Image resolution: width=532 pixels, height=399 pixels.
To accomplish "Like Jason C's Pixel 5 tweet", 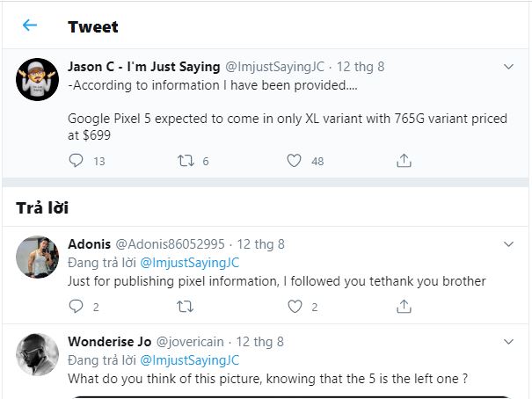I will pyautogui.click(x=295, y=161).
